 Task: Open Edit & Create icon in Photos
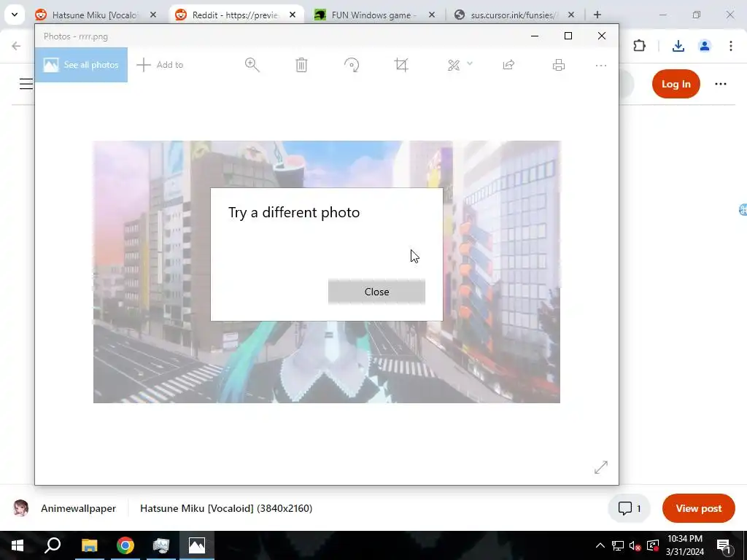pos(454,65)
